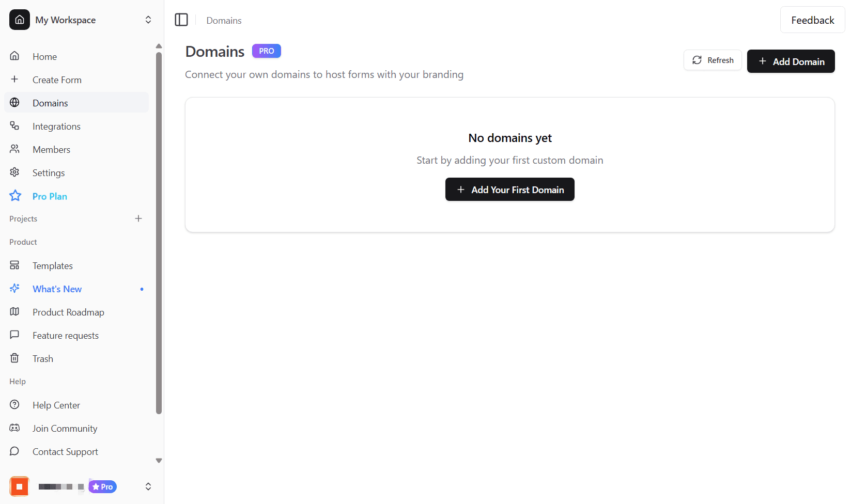This screenshot has height=504, width=851.
Task: Click the Members people icon
Action: tap(14, 149)
